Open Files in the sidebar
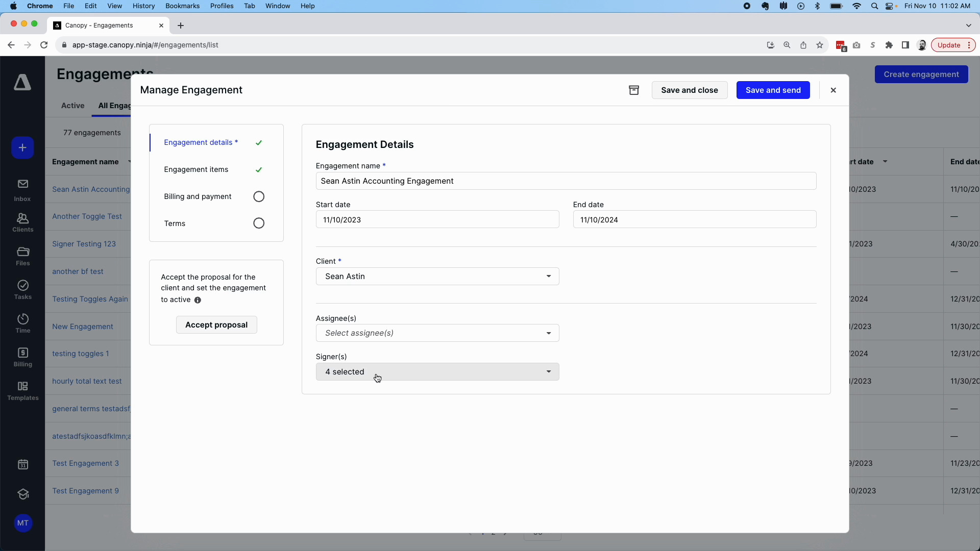The image size is (980, 551). click(x=22, y=257)
